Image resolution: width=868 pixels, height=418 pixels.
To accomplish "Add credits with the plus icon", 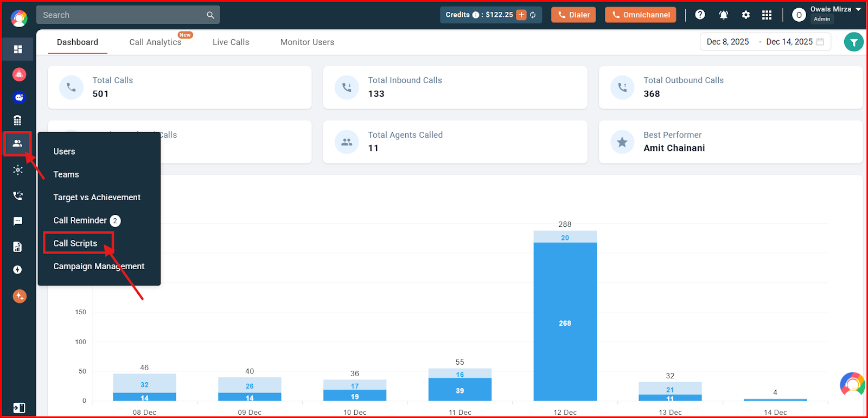I will pyautogui.click(x=521, y=15).
